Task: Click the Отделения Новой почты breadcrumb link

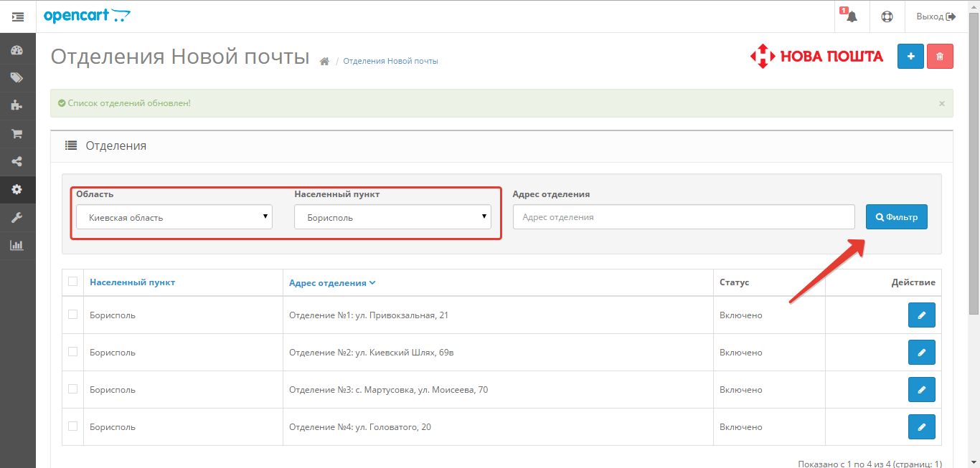Action: pos(390,61)
